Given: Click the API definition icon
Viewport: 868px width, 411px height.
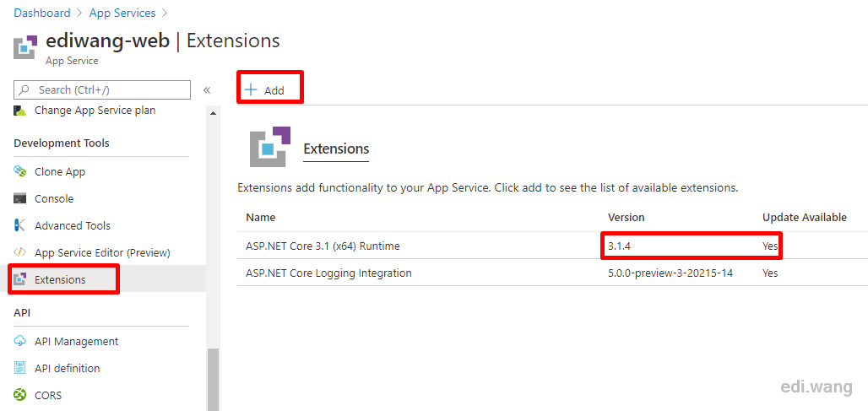Looking at the screenshot, I should point(20,368).
